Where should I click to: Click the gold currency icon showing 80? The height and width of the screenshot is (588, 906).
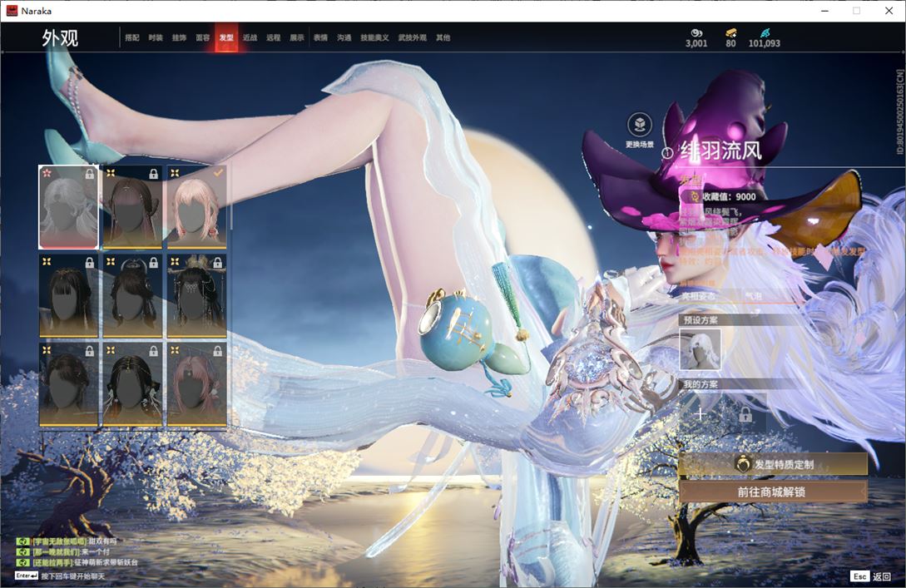pos(731,33)
